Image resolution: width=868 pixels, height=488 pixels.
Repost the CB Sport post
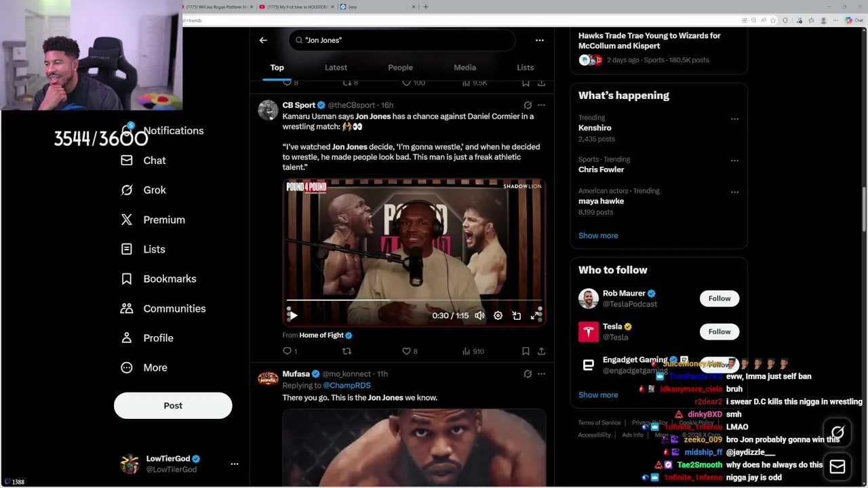point(347,351)
